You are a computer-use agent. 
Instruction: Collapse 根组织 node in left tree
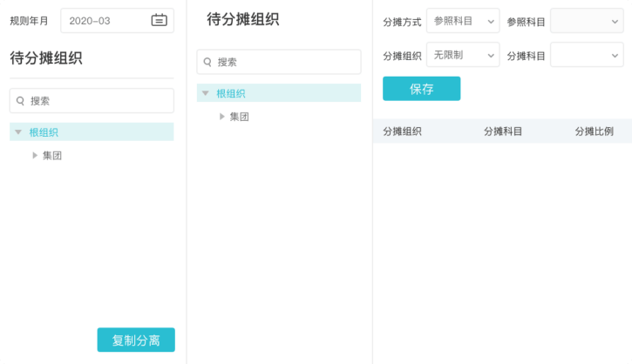click(18, 132)
